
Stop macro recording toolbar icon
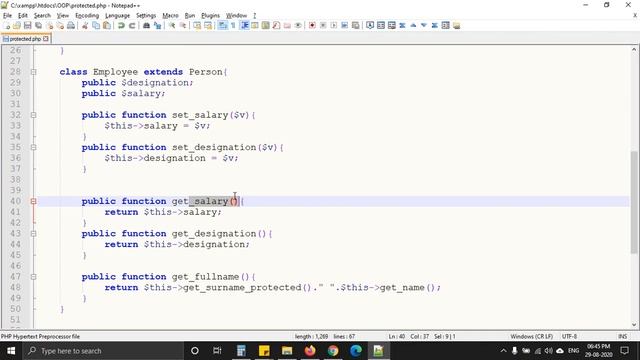[323, 25]
